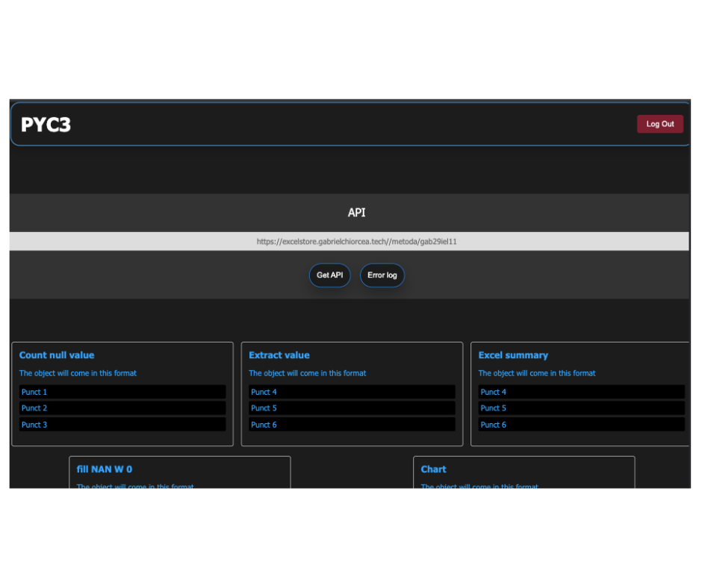The image size is (702, 588).
Task: Select the Count null value heading
Action: click(57, 355)
